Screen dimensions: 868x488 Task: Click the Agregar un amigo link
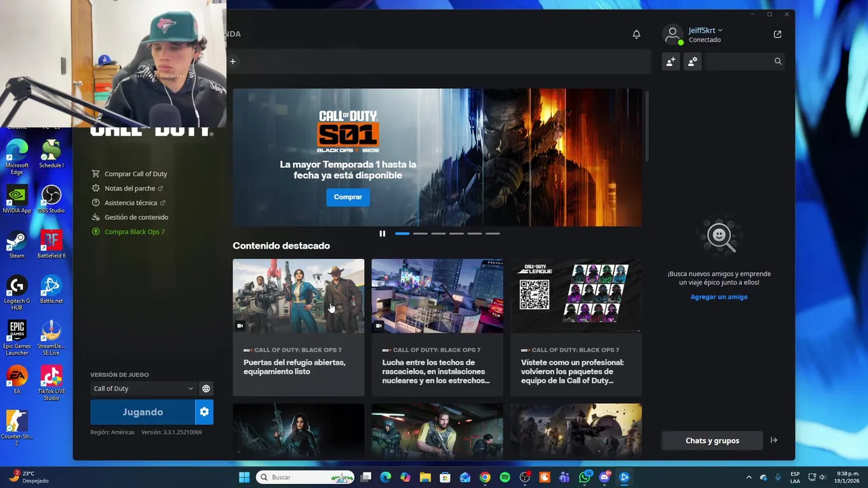pyautogui.click(x=719, y=297)
